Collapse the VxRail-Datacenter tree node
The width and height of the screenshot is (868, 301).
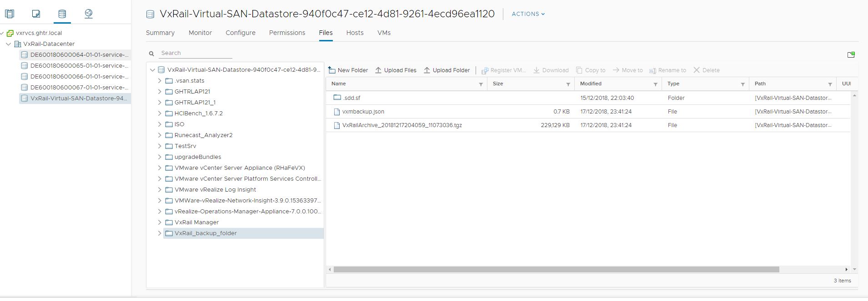tap(9, 44)
